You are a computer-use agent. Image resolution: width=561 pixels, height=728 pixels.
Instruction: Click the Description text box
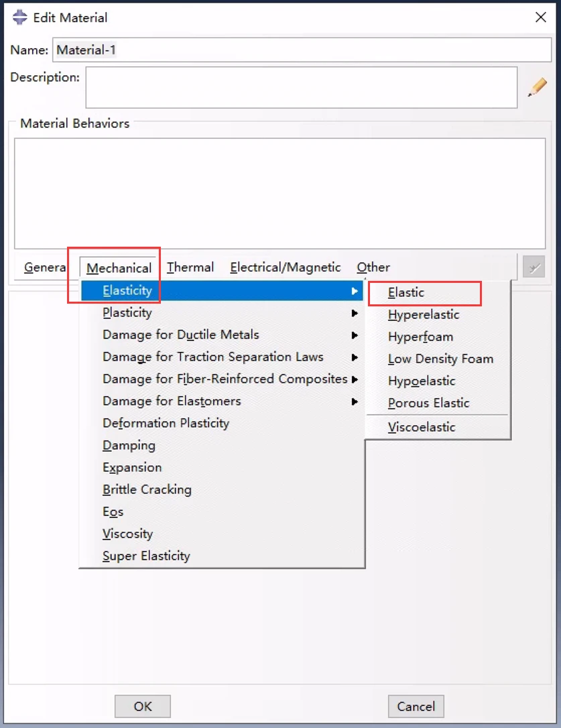pos(302,87)
